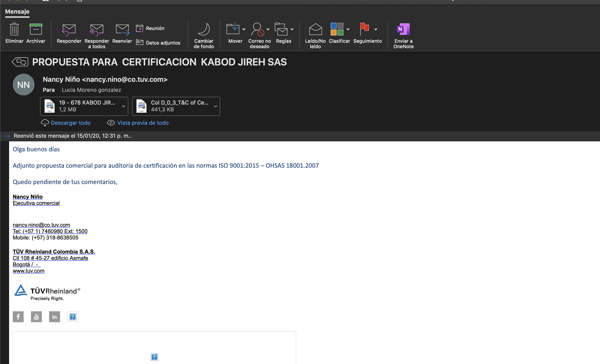Click the Responder reply icon
This screenshot has width=600, height=364.
click(x=69, y=30)
